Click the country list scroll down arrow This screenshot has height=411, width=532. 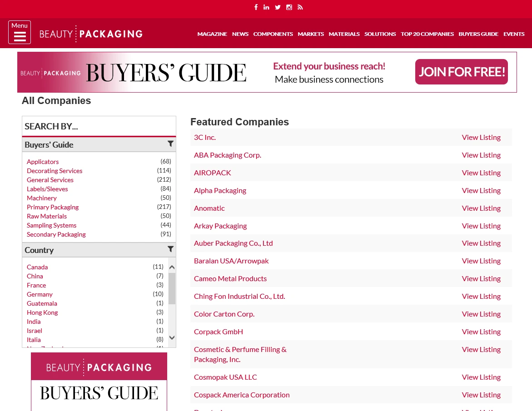pos(172,337)
